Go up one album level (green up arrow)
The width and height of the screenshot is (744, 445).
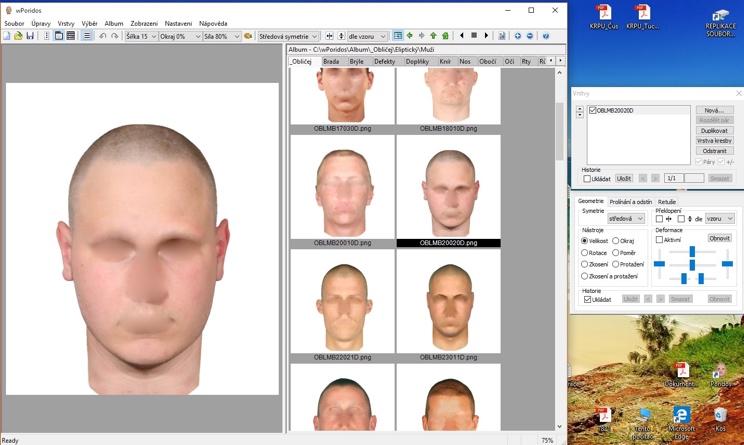coord(433,36)
